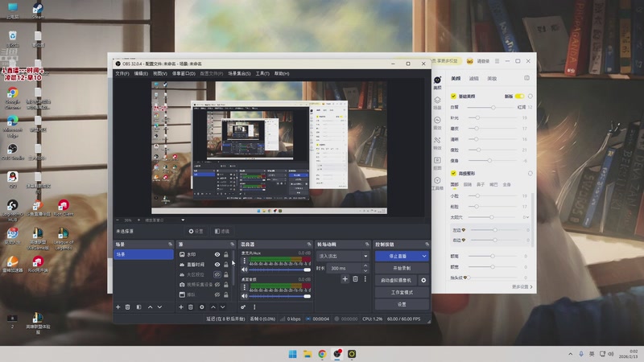Pop out the 控制按钮 dock
The image size is (644, 362).
coord(427,245)
